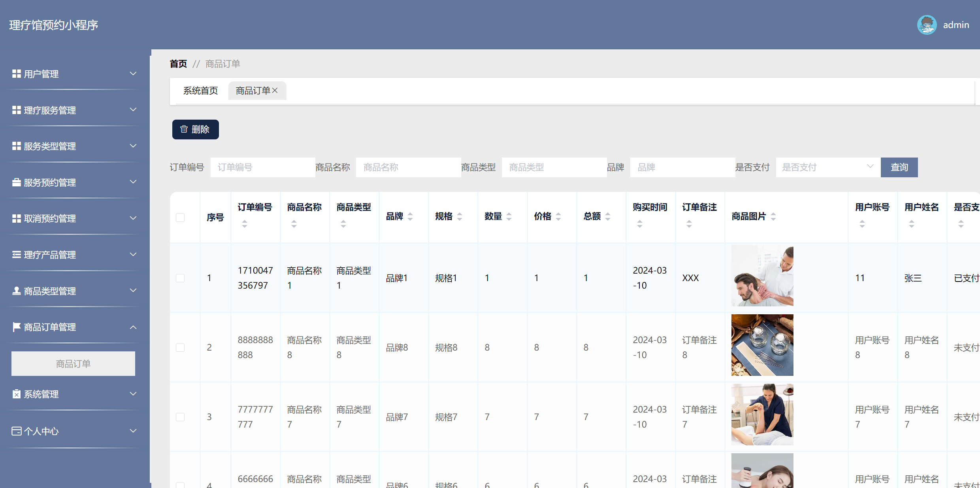The image size is (980, 488).
Task: Sort by 商品名称 column arrows
Action: tap(294, 224)
